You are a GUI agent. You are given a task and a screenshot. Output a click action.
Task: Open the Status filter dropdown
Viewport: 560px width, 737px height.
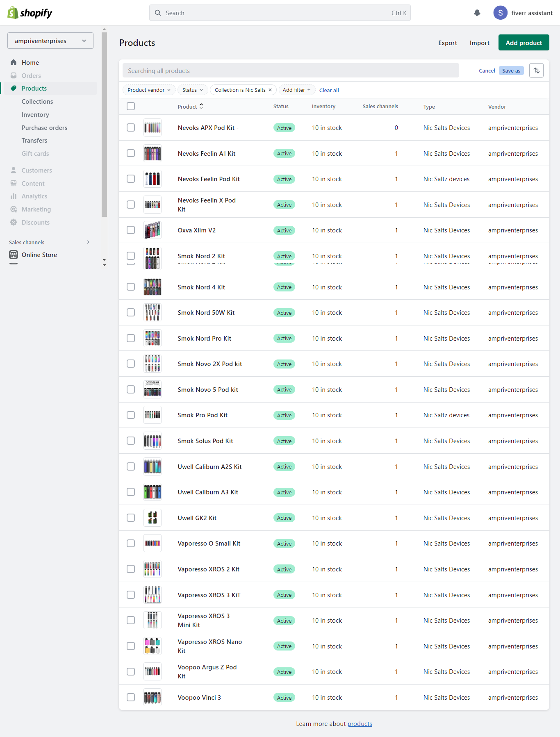tap(192, 90)
